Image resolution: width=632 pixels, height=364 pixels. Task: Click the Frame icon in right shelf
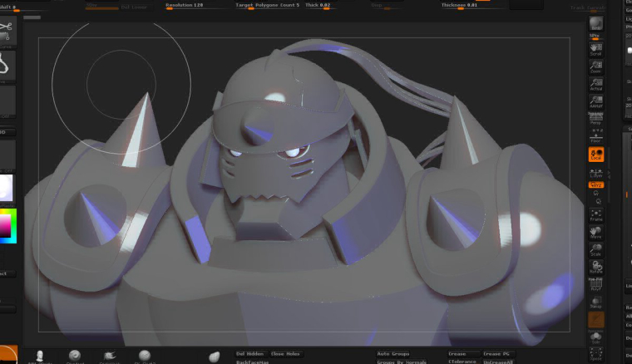tap(595, 214)
